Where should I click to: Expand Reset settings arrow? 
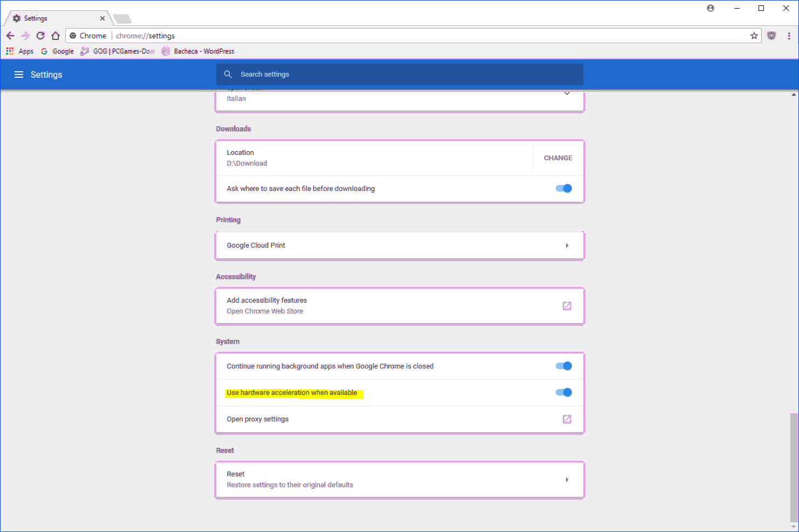566,480
